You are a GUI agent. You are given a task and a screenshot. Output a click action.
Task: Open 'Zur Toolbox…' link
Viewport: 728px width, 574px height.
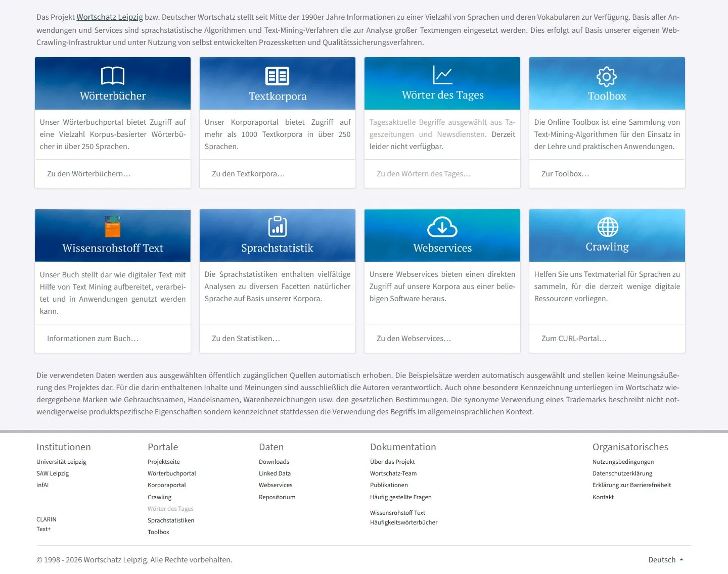[x=565, y=174]
